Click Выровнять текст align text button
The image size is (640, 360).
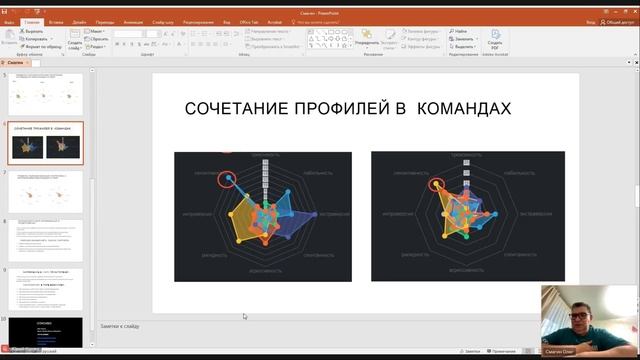tap(265, 39)
